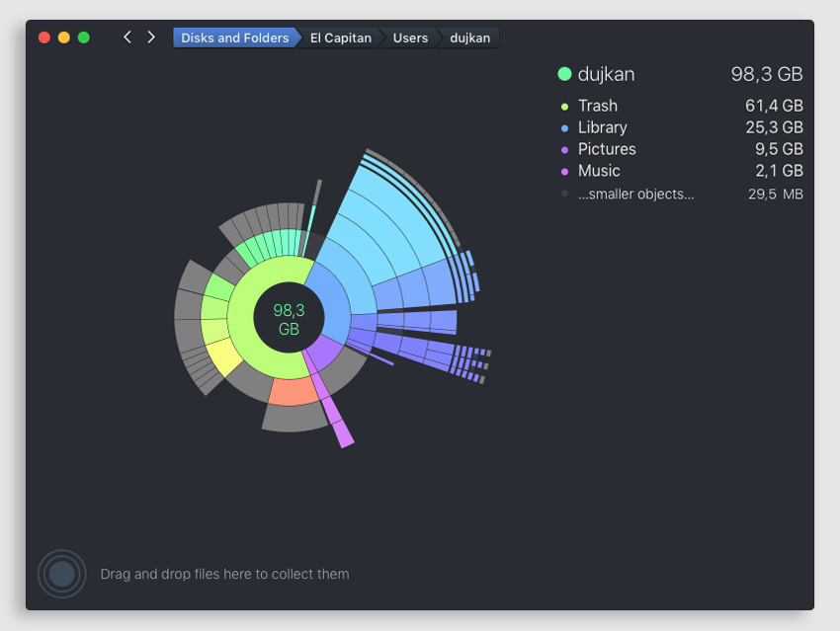Select the yellow segment in sunburst chart
This screenshot has height=631, width=840.
(x=224, y=356)
